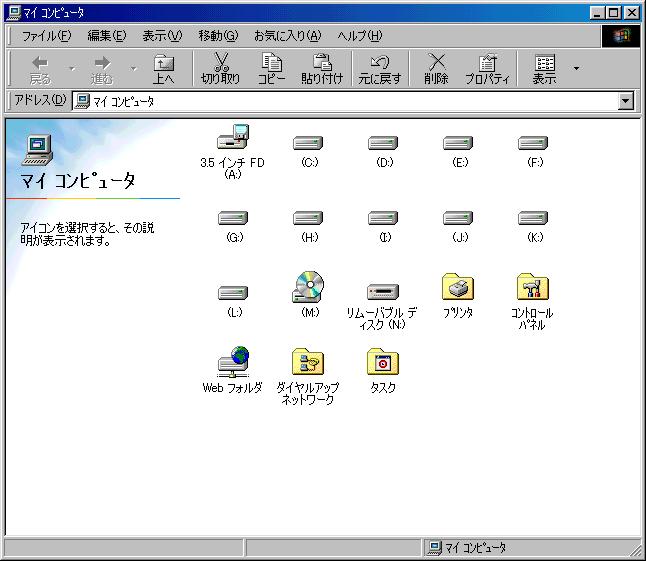
Task: Click 元に戻す (Undo) toolbar button
Action: tap(380, 69)
